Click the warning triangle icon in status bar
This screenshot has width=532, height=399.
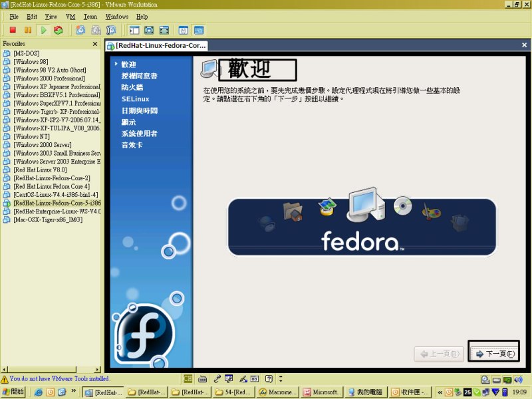point(5,379)
